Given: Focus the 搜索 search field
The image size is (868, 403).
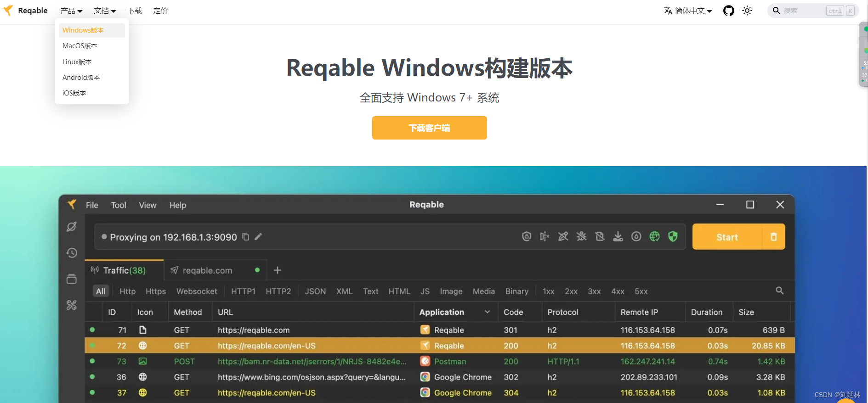Looking at the screenshot, I should pyautogui.click(x=813, y=11).
